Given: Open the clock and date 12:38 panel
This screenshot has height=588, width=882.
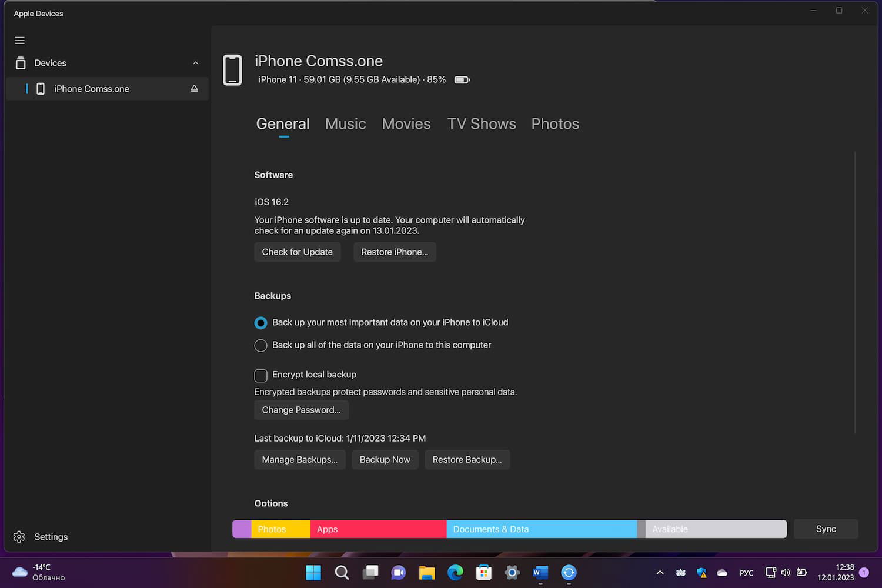Looking at the screenshot, I should (x=836, y=572).
